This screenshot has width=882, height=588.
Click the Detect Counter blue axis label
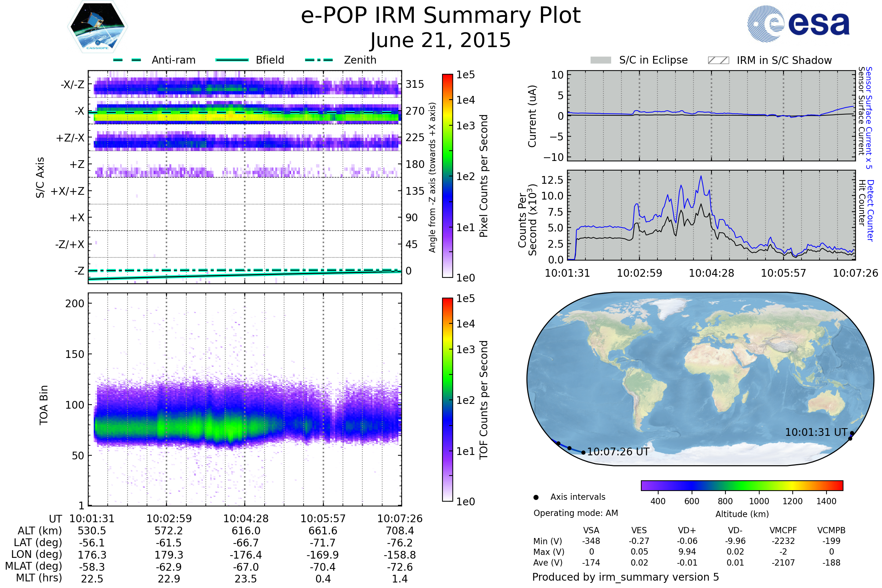[x=871, y=211]
